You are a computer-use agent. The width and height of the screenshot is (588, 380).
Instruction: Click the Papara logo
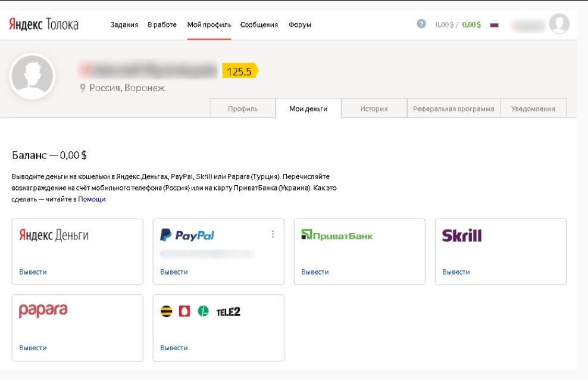pyautogui.click(x=43, y=310)
